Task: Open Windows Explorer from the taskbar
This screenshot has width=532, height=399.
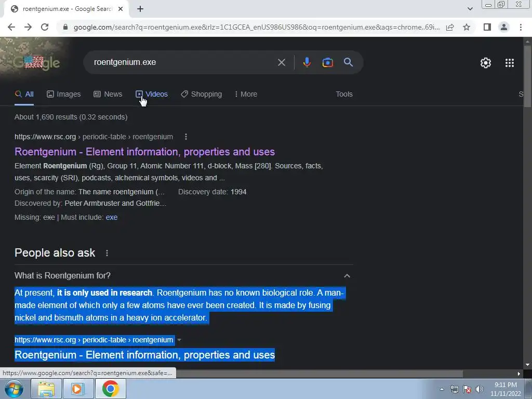Action: 46,389
